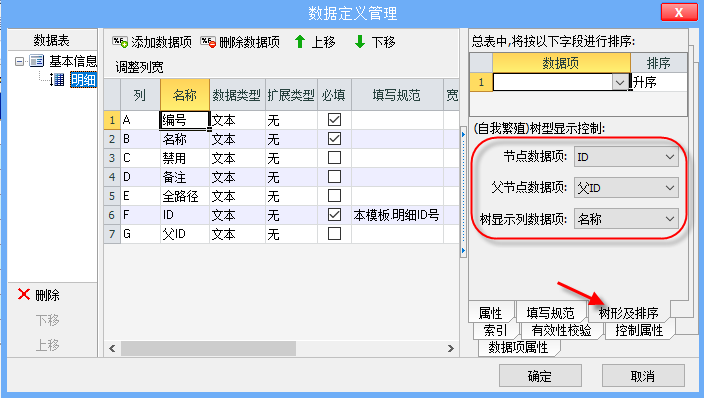Screen dimensions: 704x398
Task: Click the green 下移 down arrow
Action: pos(360,42)
